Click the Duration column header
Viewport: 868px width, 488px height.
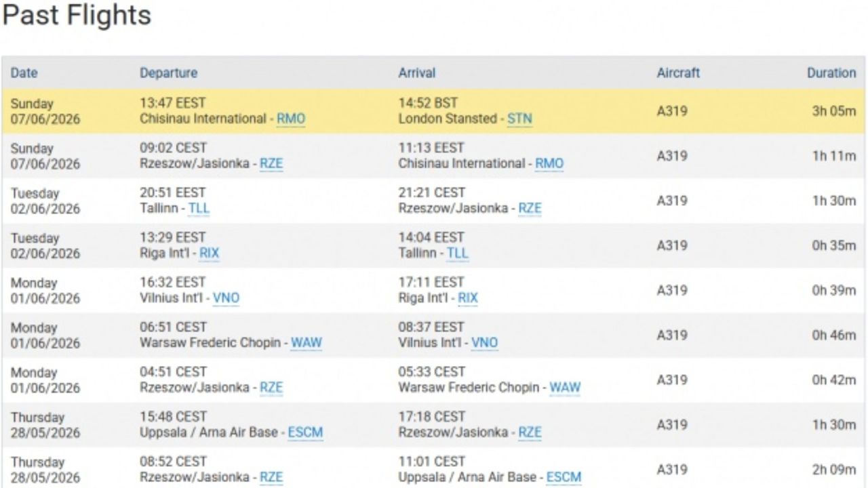tap(831, 73)
